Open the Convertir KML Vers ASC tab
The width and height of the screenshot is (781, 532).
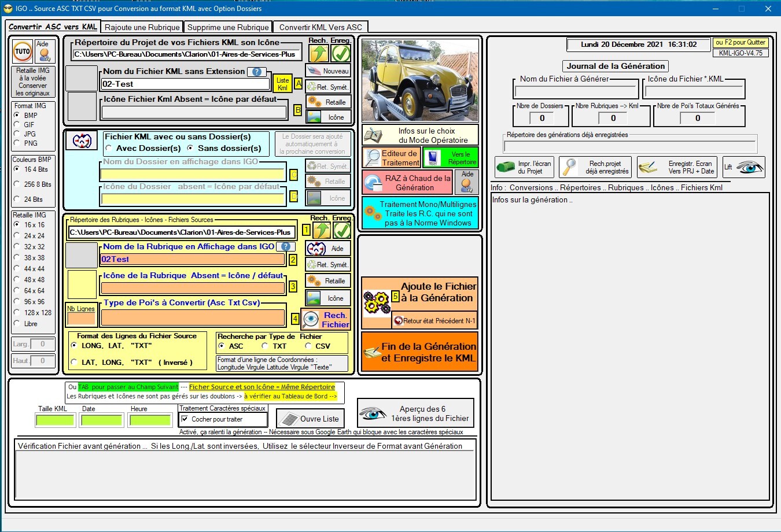[x=320, y=27]
